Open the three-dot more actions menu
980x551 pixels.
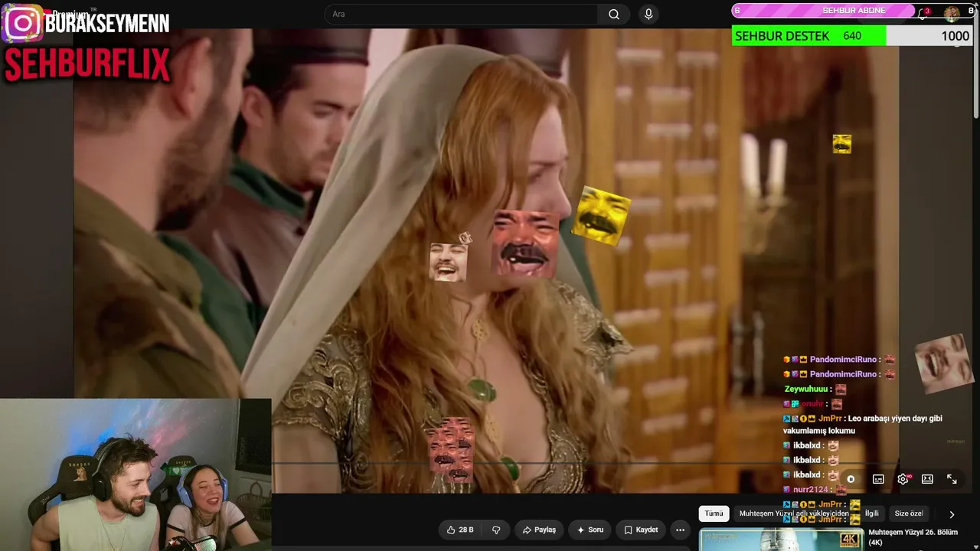coord(680,530)
